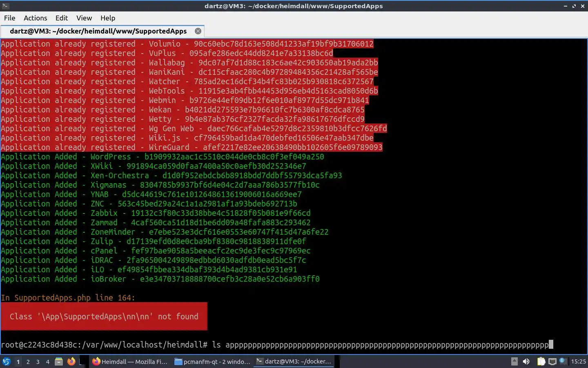Viewport: 588px width, 368px height.
Task: Select the dartz@VM3 SupportedApps terminal tab
Action: 102,31
